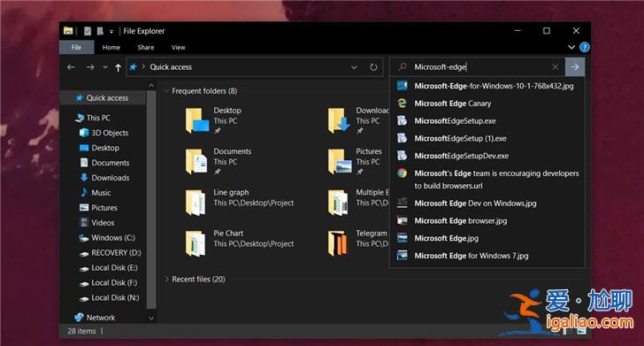
Task: Open Local Disk (N:) in the sidebar
Action: [x=110, y=297]
